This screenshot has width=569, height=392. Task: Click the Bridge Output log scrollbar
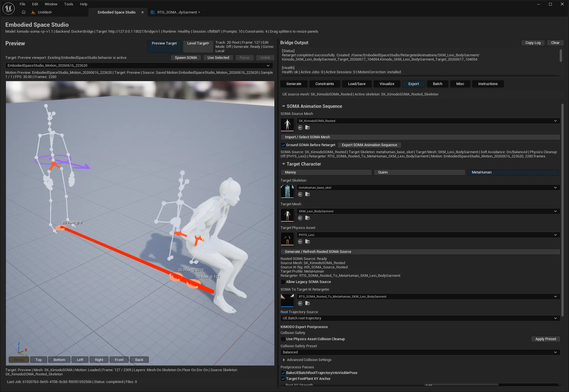561,56
